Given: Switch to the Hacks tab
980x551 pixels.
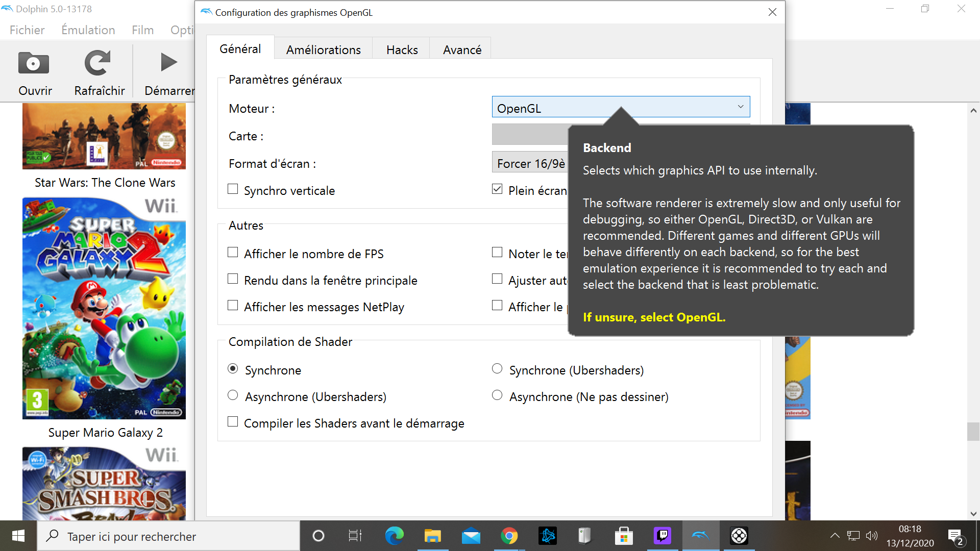Looking at the screenshot, I should tap(402, 49).
